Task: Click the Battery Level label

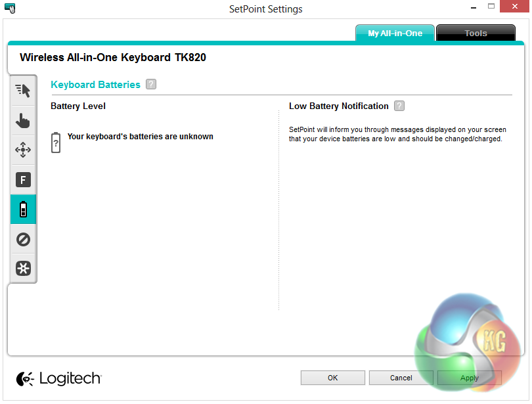Action: tap(78, 106)
